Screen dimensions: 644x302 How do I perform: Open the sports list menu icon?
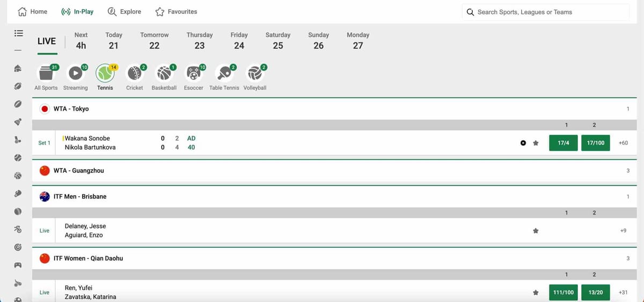[x=18, y=33]
